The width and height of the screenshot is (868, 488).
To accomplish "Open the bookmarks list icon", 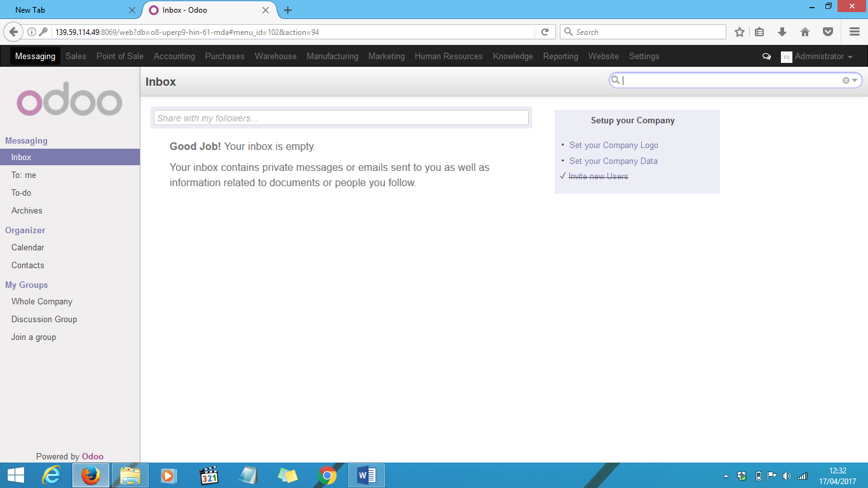I will pyautogui.click(x=759, y=32).
